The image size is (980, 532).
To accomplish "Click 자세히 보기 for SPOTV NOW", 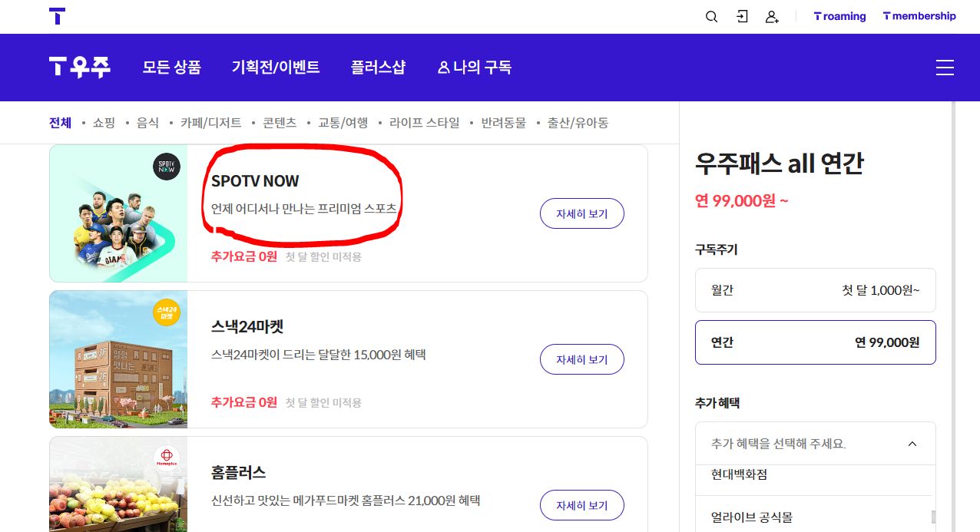I will (581, 213).
